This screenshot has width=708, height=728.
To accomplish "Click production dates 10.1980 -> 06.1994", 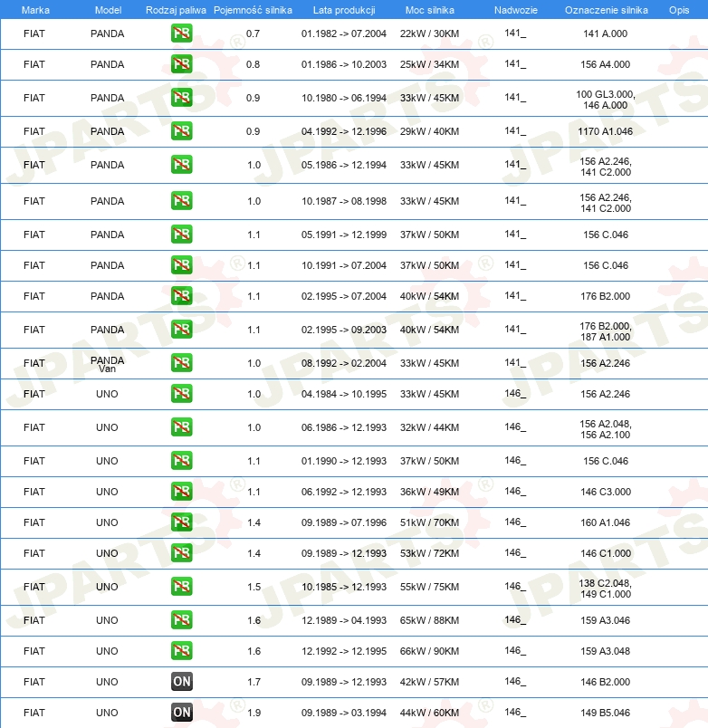I will click(x=344, y=98).
